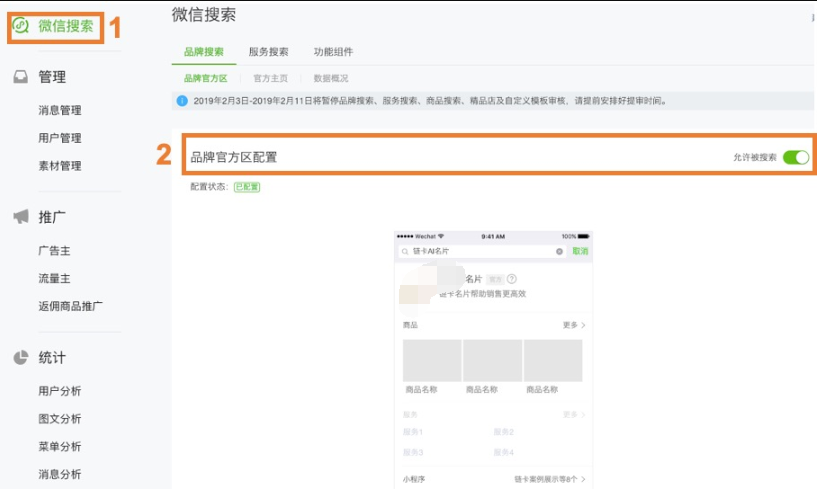The height and width of the screenshot is (489, 817).
Task: Click the blue info icon in notice
Action: 182,101
